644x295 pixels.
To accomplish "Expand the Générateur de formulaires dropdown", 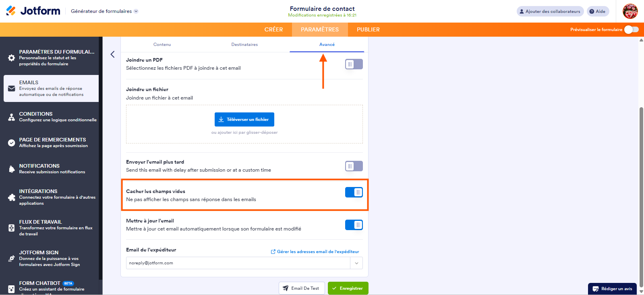I will click(136, 11).
